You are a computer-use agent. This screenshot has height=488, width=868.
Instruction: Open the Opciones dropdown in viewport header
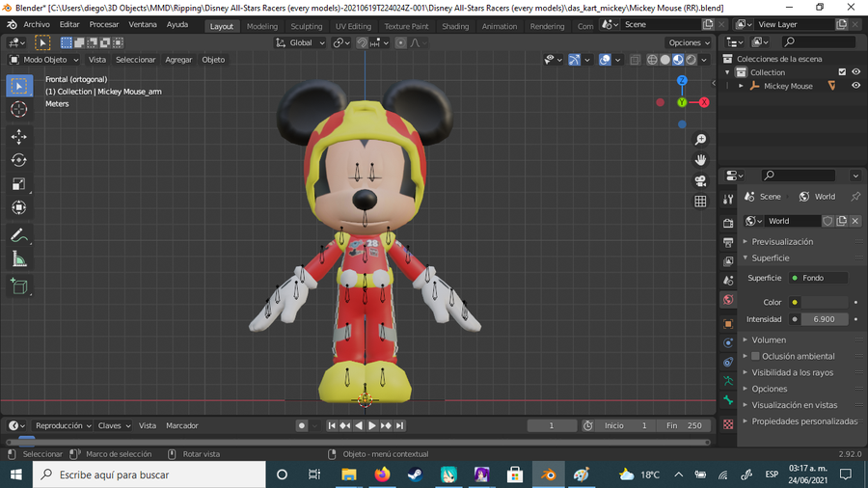689,42
